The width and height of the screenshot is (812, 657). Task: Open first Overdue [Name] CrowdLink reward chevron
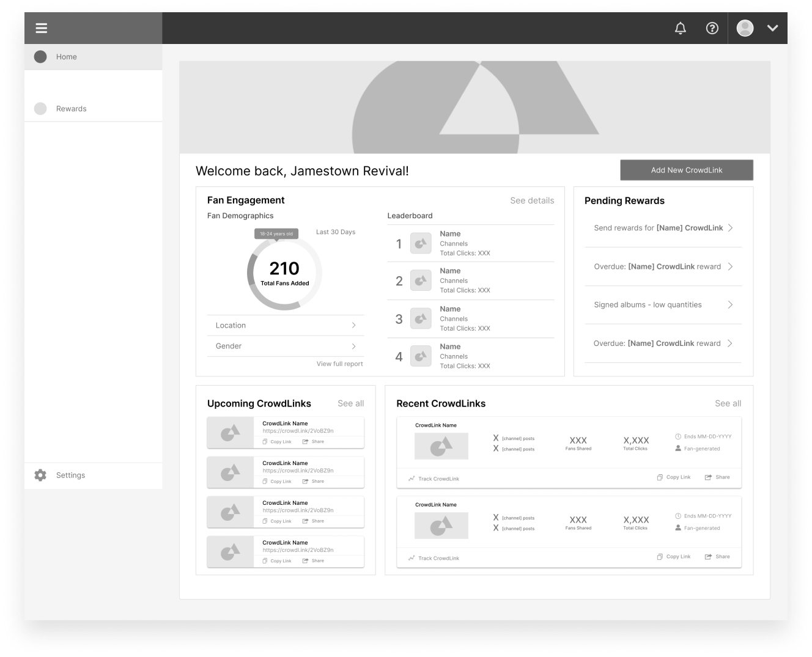[730, 266]
